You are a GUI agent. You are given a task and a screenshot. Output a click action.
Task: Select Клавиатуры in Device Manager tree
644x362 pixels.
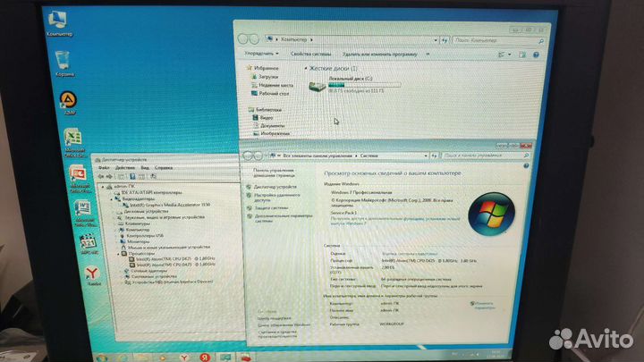click(137, 223)
